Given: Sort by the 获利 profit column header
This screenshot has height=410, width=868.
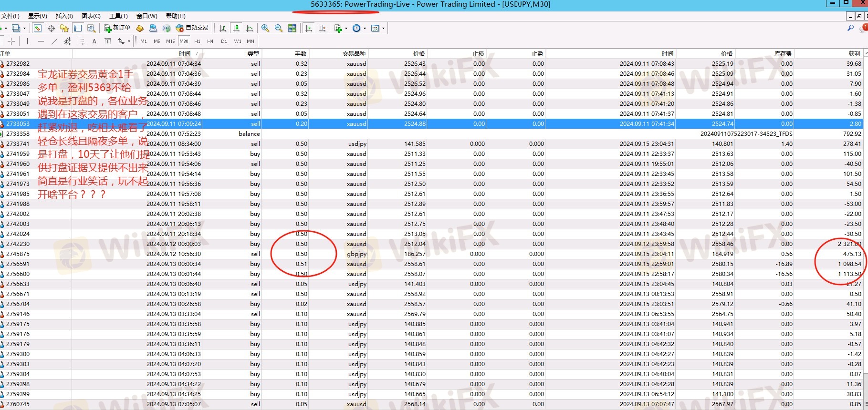Looking at the screenshot, I should click(x=854, y=53).
